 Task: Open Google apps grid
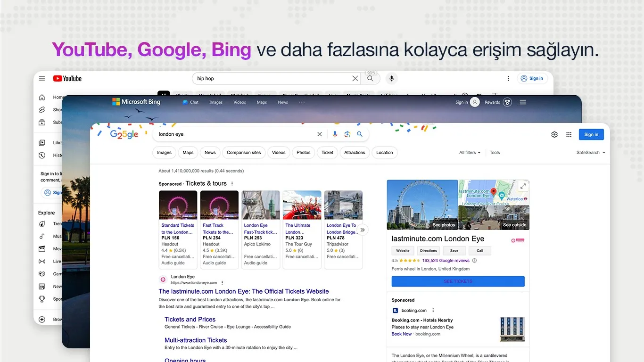569,134
